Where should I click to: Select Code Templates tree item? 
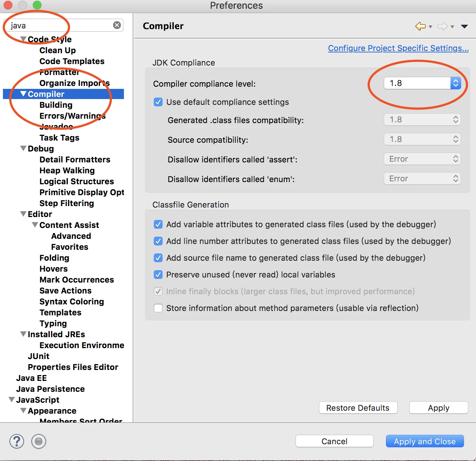click(x=72, y=61)
